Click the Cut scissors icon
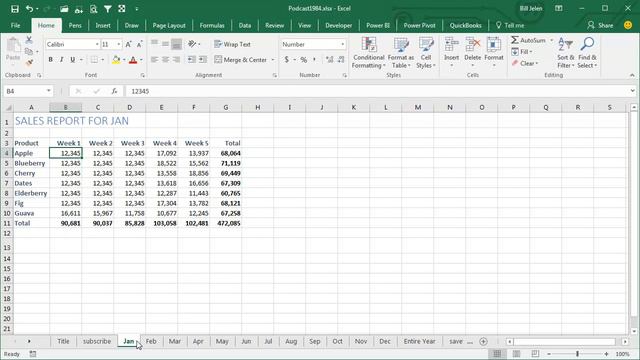The width and height of the screenshot is (640, 360). click(x=29, y=40)
